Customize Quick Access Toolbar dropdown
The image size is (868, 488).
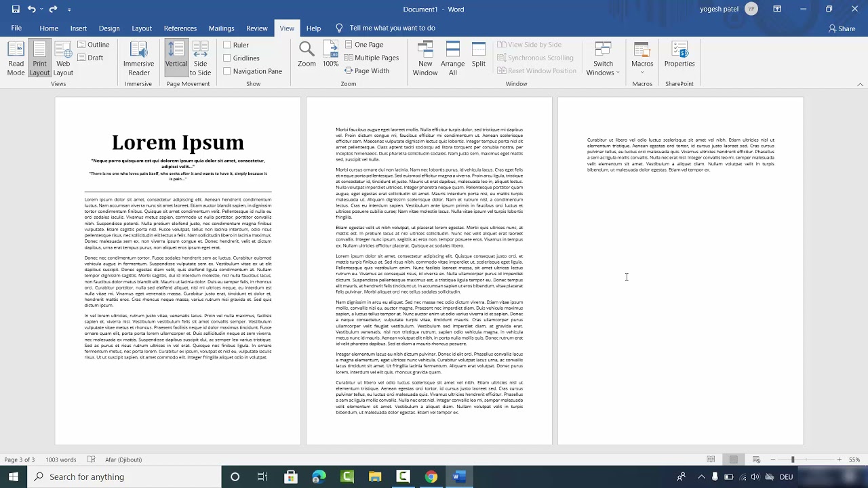coord(69,9)
